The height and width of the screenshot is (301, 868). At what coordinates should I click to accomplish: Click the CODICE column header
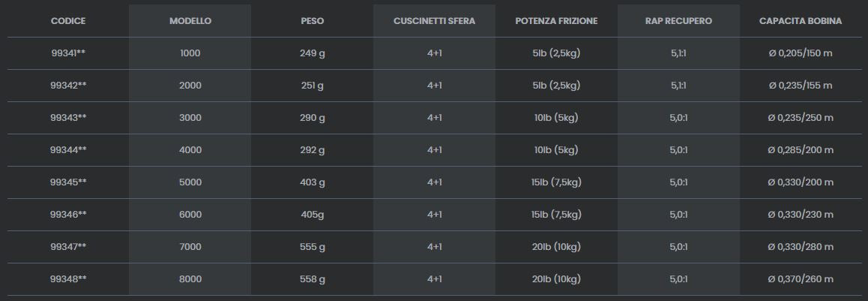[x=68, y=21]
